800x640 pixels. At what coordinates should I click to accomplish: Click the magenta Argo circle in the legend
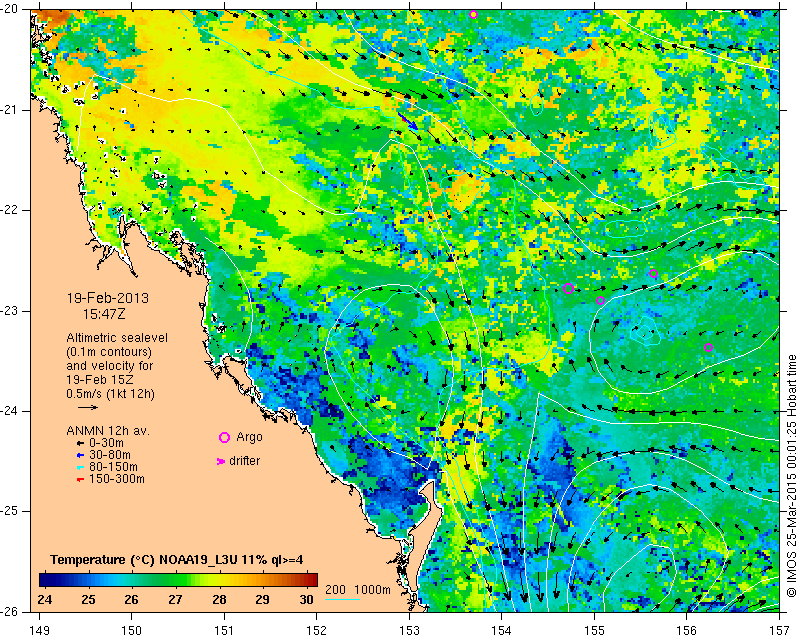pyautogui.click(x=224, y=437)
